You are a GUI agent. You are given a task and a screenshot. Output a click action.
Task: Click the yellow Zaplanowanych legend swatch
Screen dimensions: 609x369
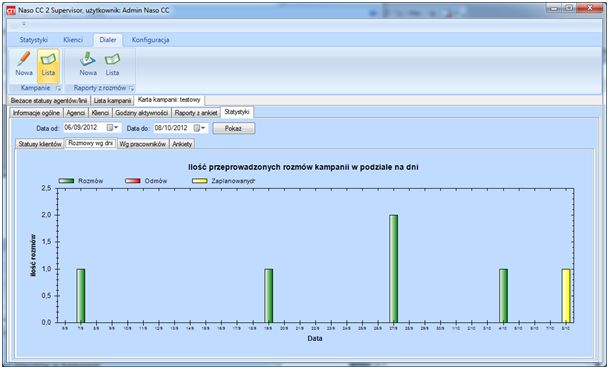(200, 181)
